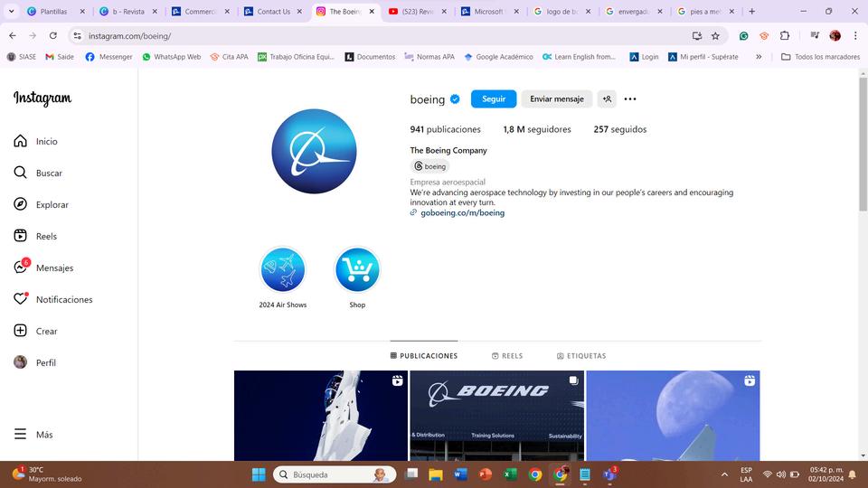The image size is (868, 488).
Task: Open a new browser tab
Action: coord(751,11)
